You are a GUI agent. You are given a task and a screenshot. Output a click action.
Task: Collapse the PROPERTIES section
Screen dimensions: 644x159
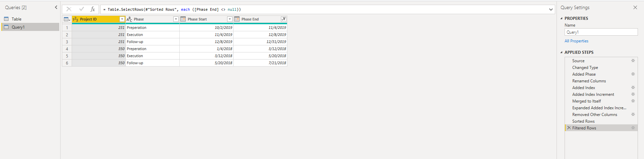tap(561, 18)
